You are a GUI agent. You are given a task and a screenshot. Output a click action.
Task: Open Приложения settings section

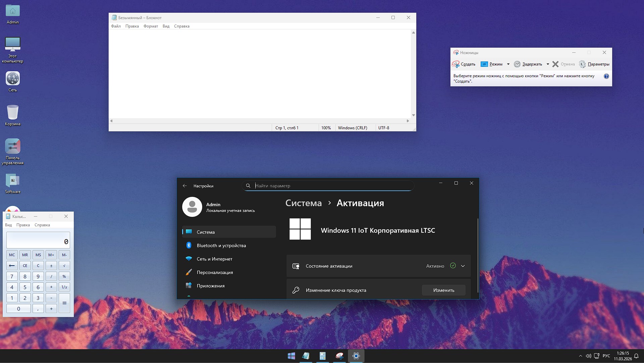211,286
